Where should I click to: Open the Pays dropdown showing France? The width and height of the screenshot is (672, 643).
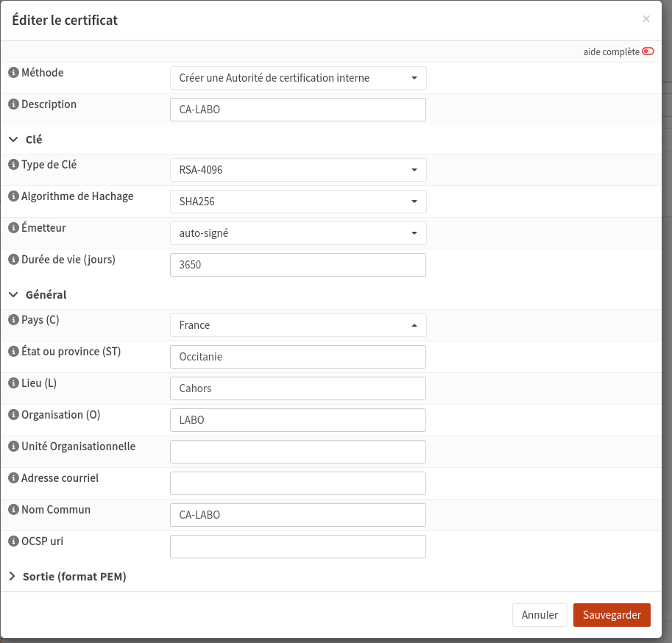pos(298,325)
